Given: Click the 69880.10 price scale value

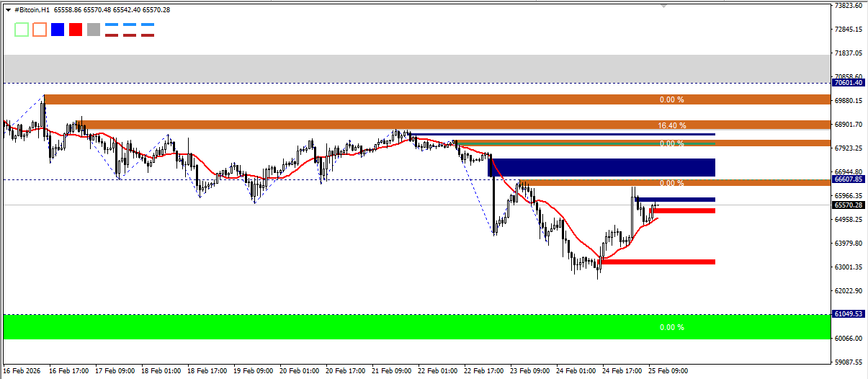Looking at the screenshot, I should pos(849,101).
